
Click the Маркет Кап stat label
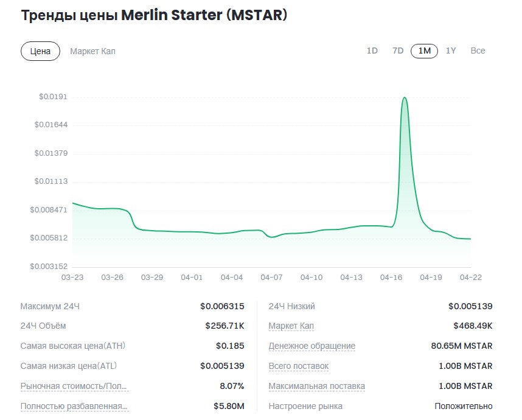click(291, 326)
